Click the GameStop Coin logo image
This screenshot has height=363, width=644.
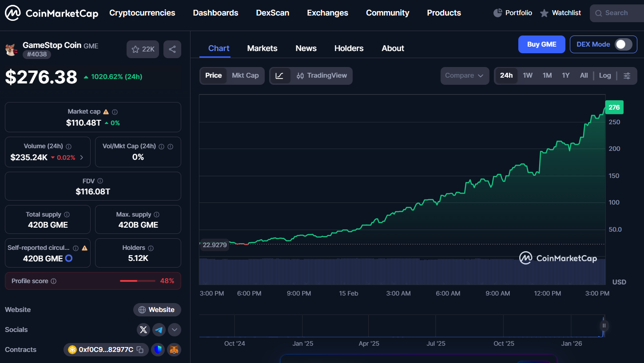[x=12, y=49]
